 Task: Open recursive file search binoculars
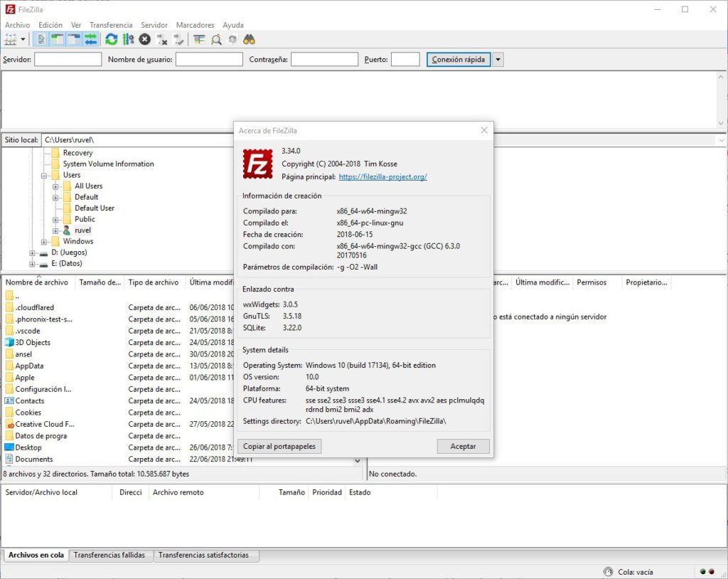point(250,40)
